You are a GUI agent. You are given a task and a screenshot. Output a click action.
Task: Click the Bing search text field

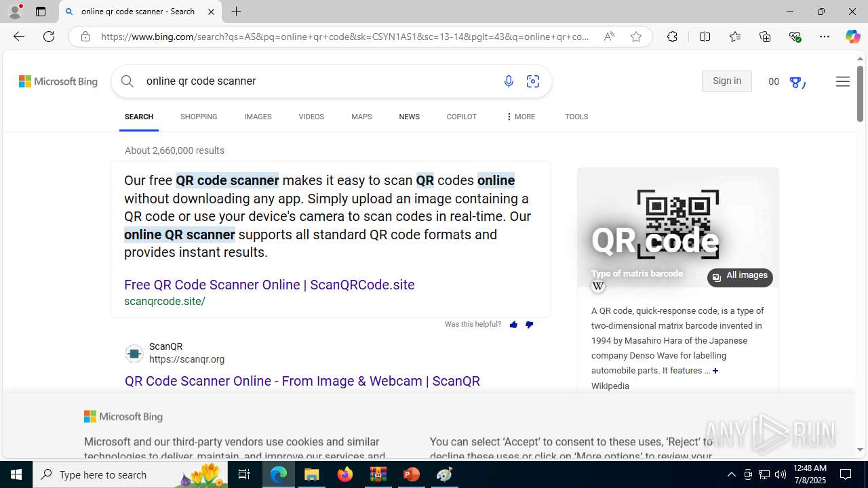point(315,81)
